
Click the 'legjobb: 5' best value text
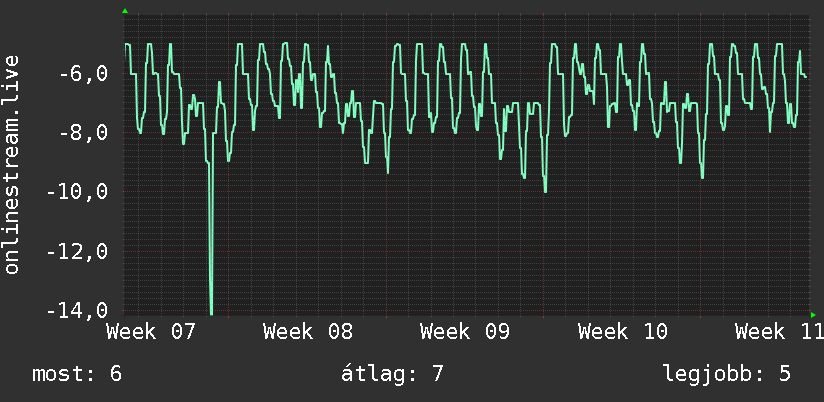tap(727, 374)
